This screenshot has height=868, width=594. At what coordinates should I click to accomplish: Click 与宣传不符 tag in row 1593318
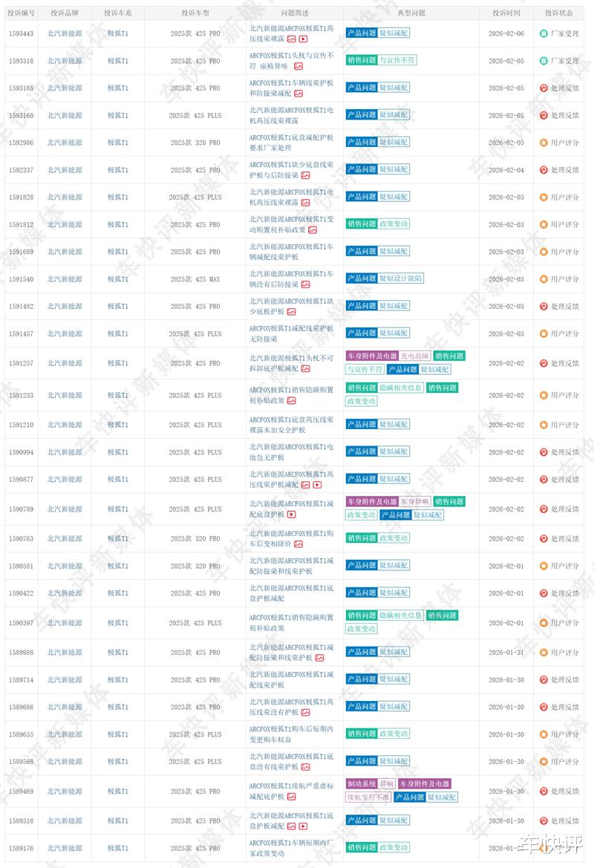tap(397, 60)
